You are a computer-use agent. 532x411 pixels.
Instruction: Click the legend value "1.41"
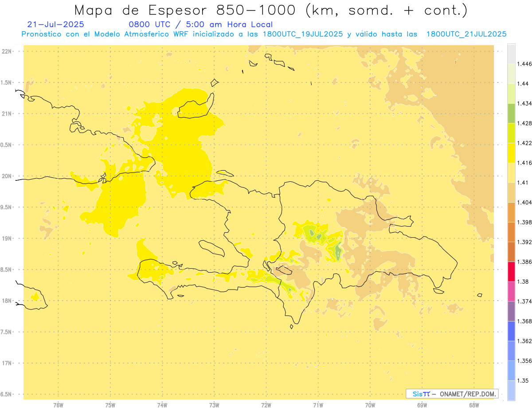[x=523, y=182]
